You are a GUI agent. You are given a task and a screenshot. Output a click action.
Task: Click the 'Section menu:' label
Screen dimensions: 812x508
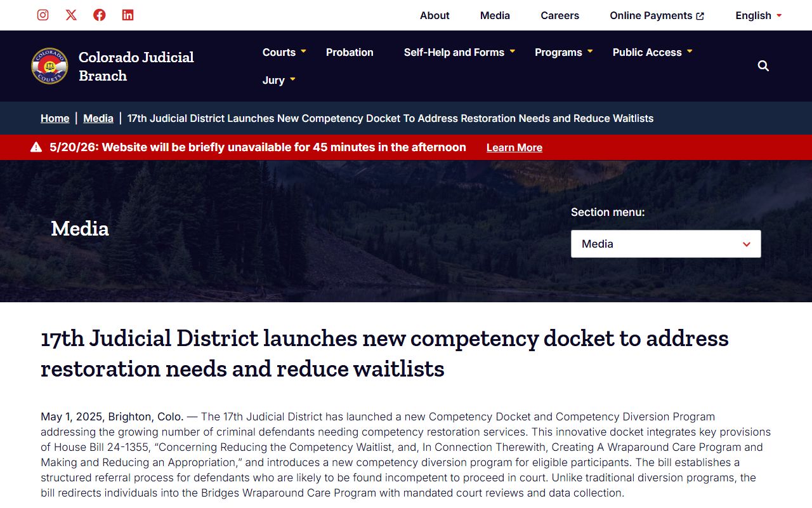click(x=608, y=212)
